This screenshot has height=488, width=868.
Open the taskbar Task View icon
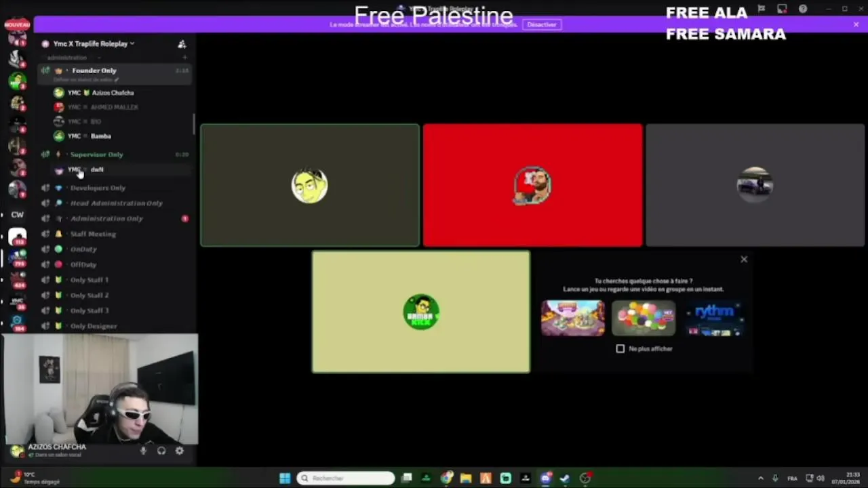(406, 479)
